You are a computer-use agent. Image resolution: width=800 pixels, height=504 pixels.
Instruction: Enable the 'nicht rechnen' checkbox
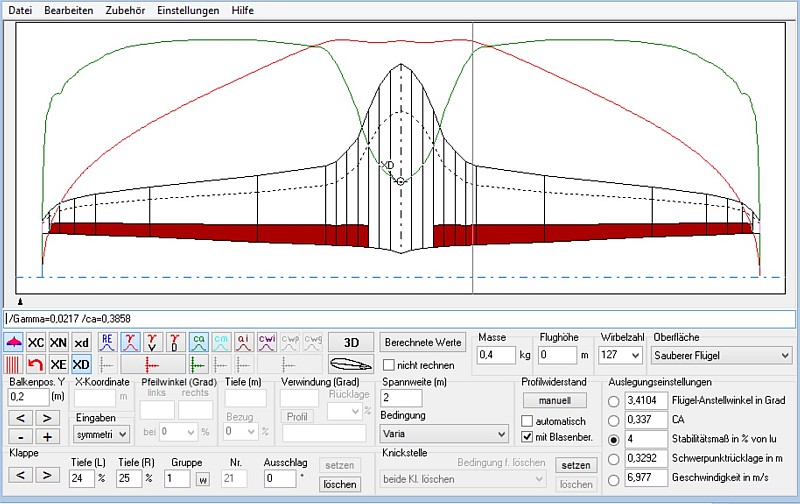(x=390, y=365)
